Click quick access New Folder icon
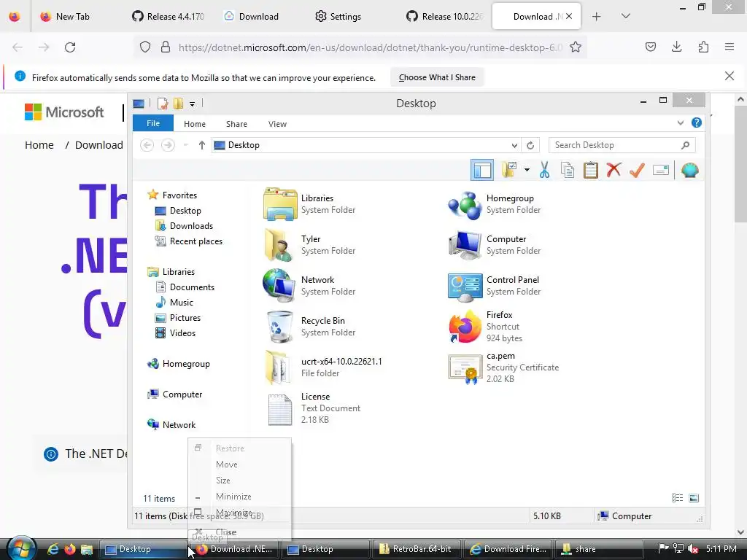The height and width of the screenshot is (560, 747). 178,104
